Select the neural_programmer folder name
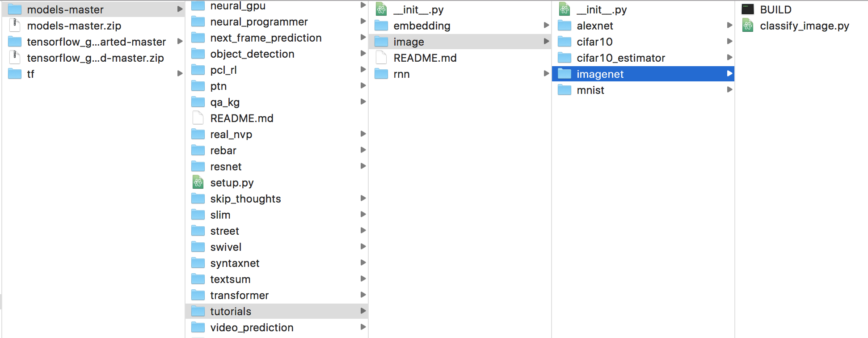The width and height of the screenshot is (868, 338). 259,22
